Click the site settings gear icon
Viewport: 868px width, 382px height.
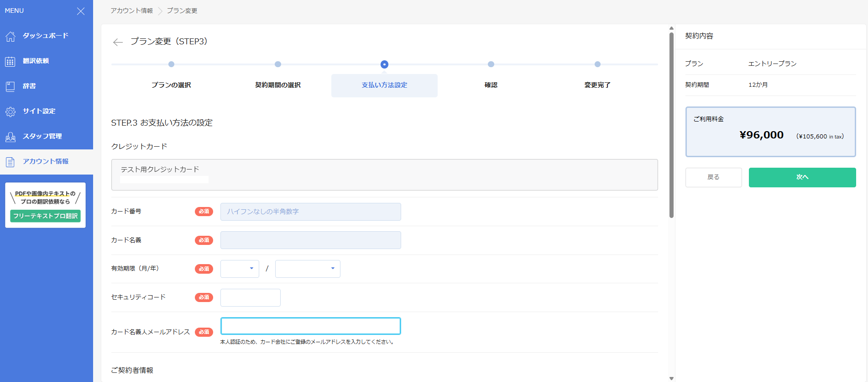tap(10, 111)
